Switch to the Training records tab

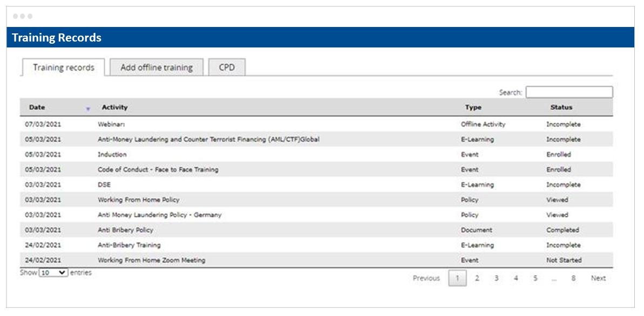tap(64, 67)
